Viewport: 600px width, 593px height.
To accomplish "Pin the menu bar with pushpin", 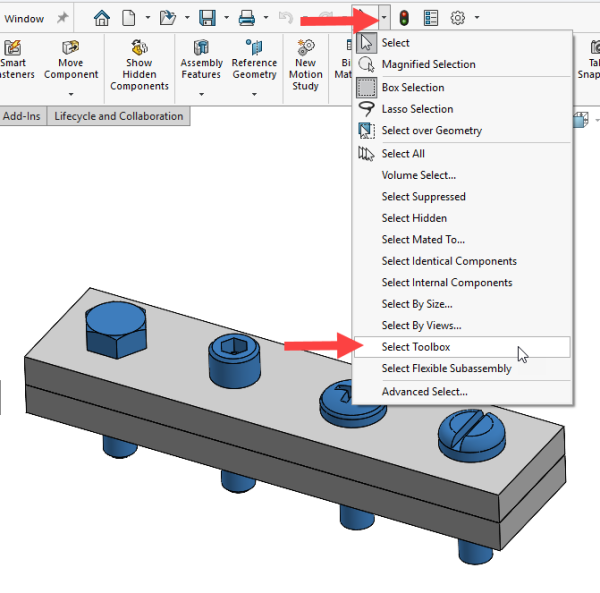I will pyautogui.click(x=62, y=18).
